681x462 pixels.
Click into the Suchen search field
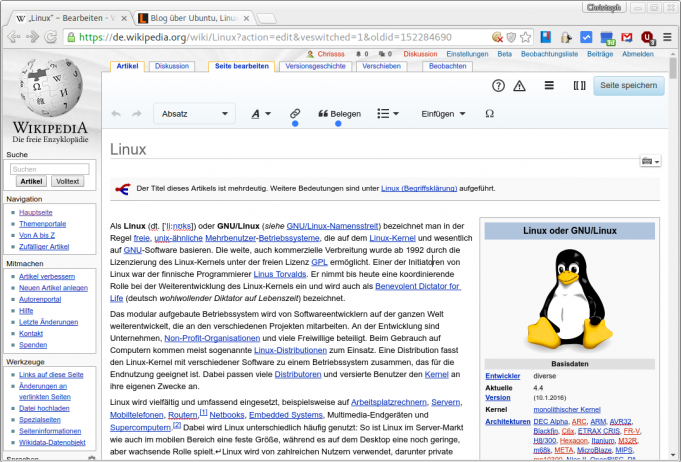point(50,169)
